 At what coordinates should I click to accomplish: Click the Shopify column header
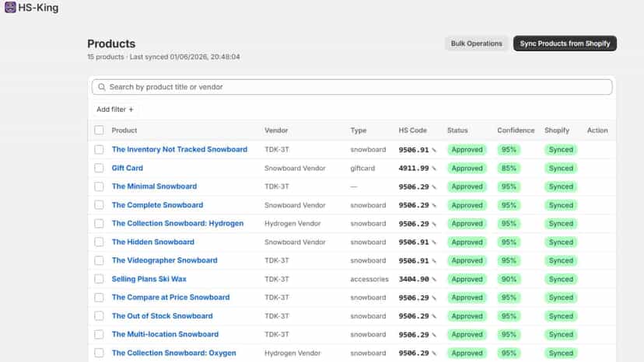tap(557, 130)
